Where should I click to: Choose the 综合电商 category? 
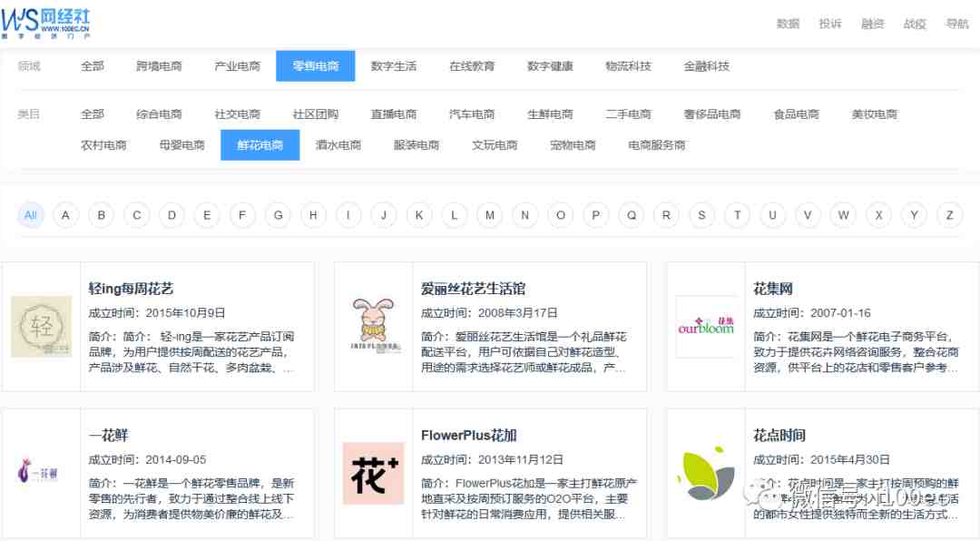pos(159,113)
